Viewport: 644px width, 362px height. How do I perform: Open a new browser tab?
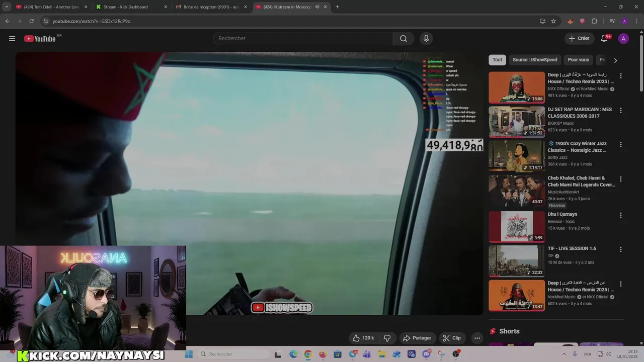click(x=337, y=7)
